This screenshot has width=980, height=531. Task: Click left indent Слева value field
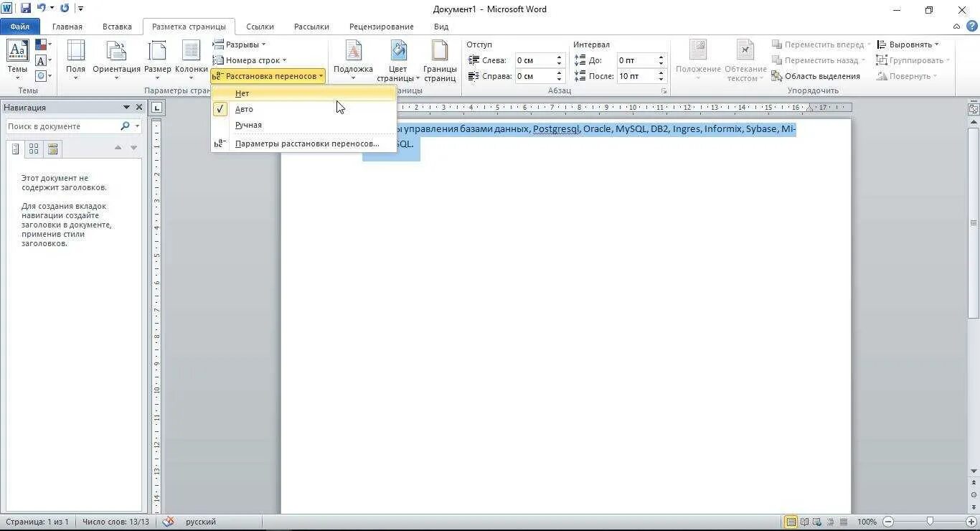[x=534, y=60]
